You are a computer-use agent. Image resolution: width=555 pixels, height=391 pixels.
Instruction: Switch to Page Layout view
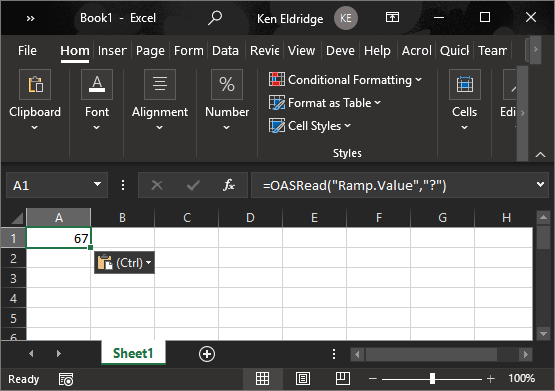[303, 379]
